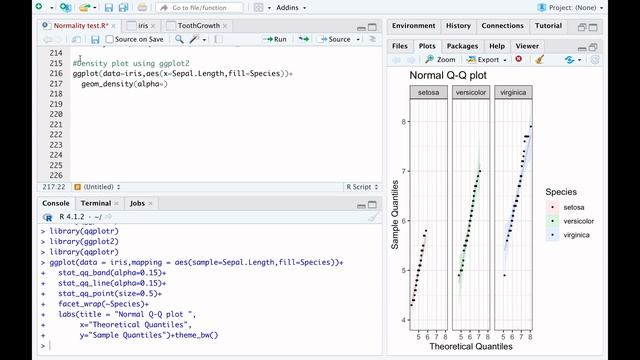Switch to the Files tab
The image size is (640, 360).
point(400,46)
